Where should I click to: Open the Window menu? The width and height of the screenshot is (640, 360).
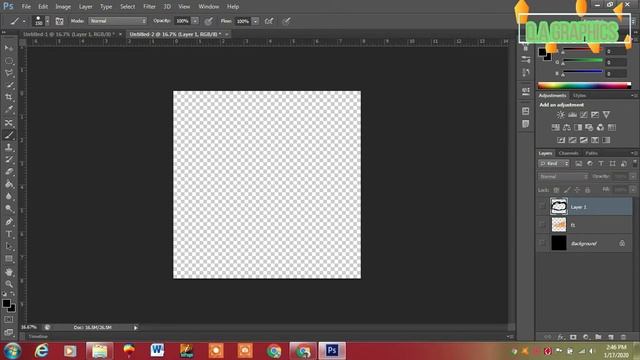(209, 7)
